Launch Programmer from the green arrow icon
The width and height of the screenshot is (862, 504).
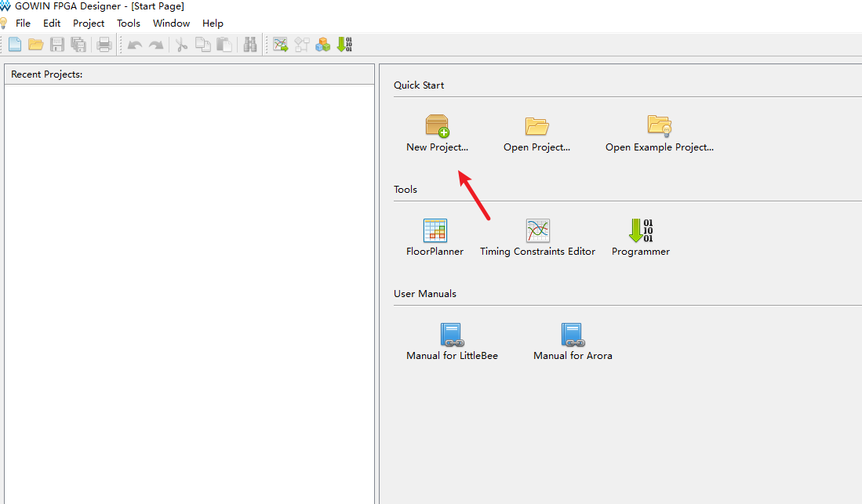641,230
